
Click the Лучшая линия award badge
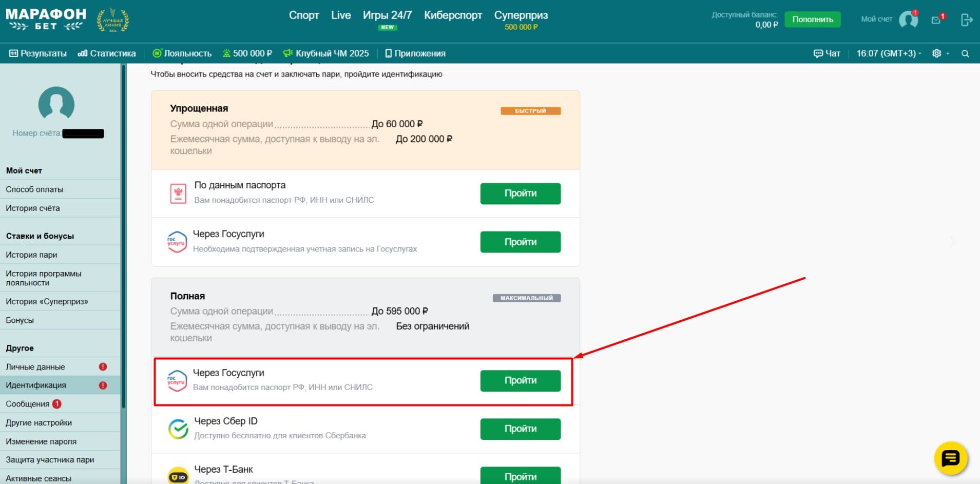(113, 21)
